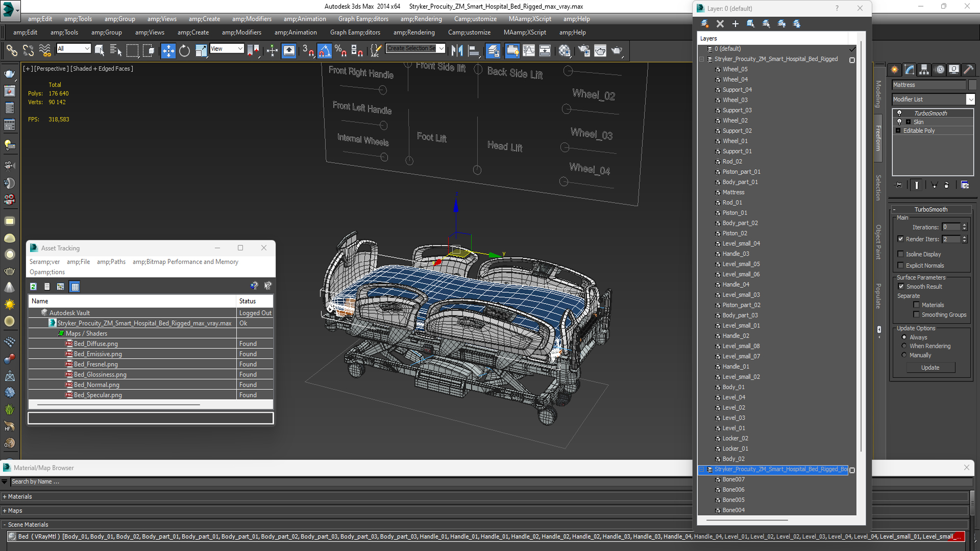Image resolution: width=980 pixels, height=551 pixels.
Task: Open the Material Editor icon
Action: click(x=565, y=50)
